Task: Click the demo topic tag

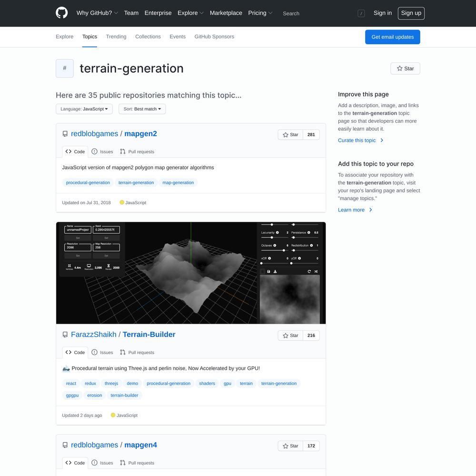Action: [132, 383]
